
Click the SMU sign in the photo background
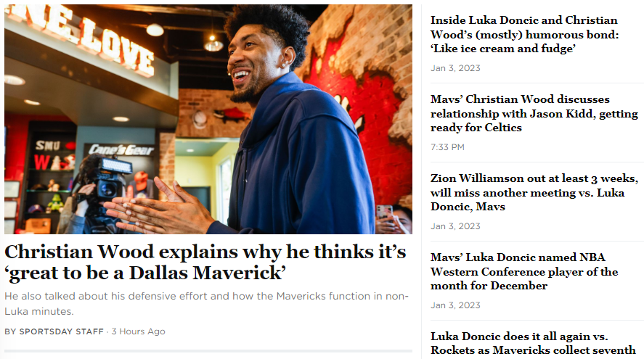(48, 146)
